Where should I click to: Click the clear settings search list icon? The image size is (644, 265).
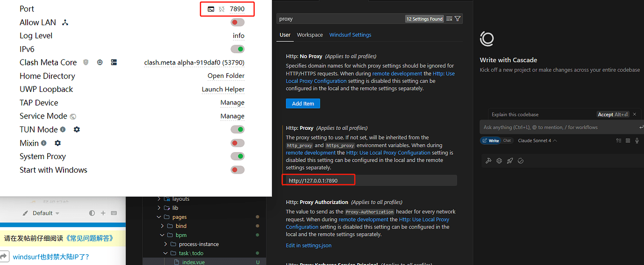tap(449, 19)
